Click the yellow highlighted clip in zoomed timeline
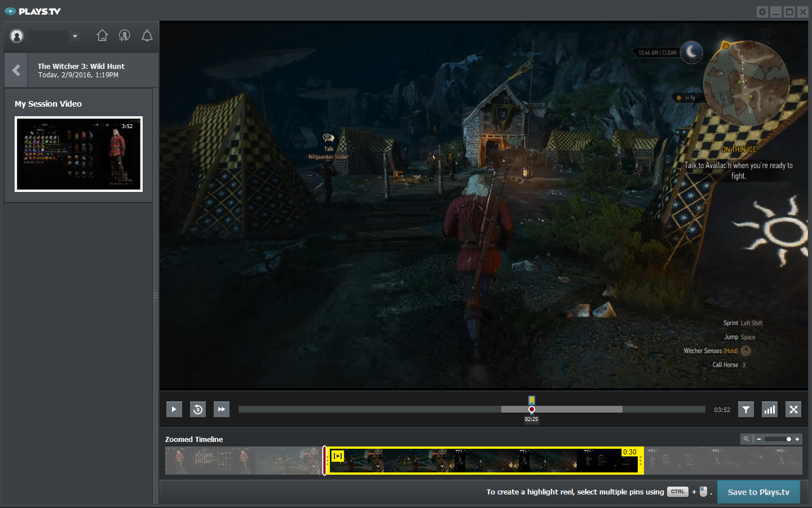Viewport: 812px width, 508px height. pos(485,461)
